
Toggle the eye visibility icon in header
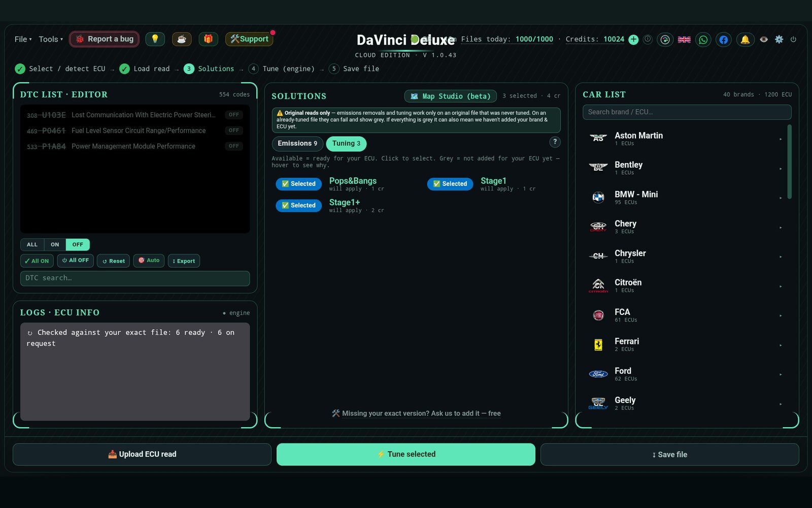(764, 39)
